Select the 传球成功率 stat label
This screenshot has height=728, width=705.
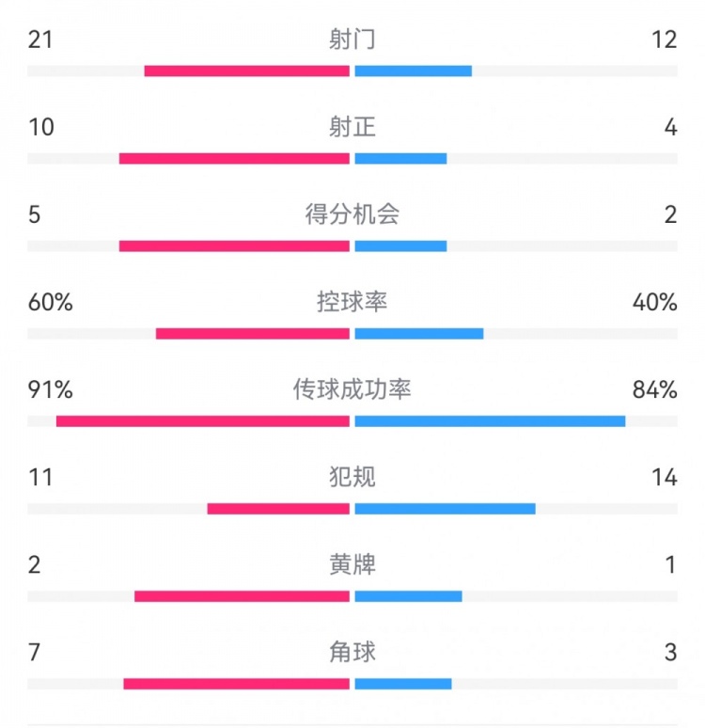coord(352,389)
